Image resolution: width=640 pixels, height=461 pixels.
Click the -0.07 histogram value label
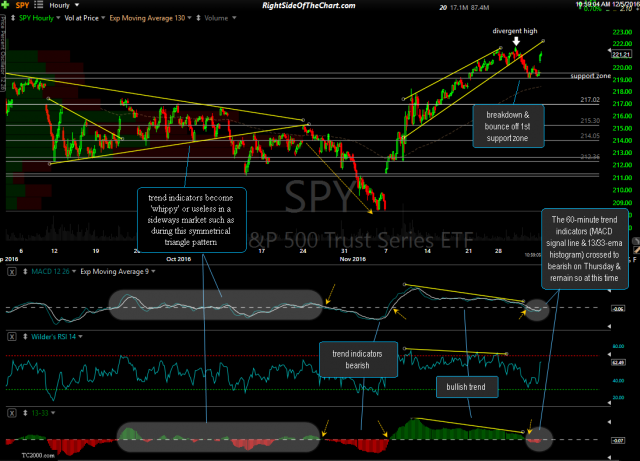[x=618, y=441]
